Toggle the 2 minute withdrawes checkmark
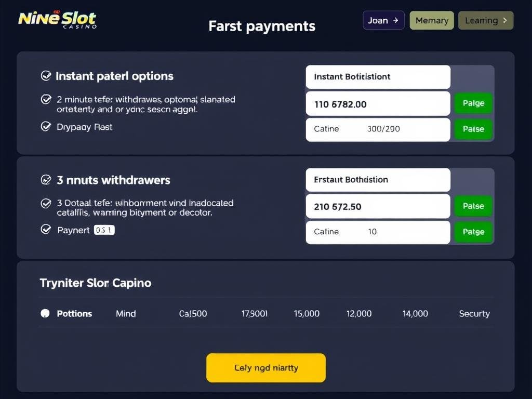The height and width of the screenshot is (399, 532). (x=46, y=99)
